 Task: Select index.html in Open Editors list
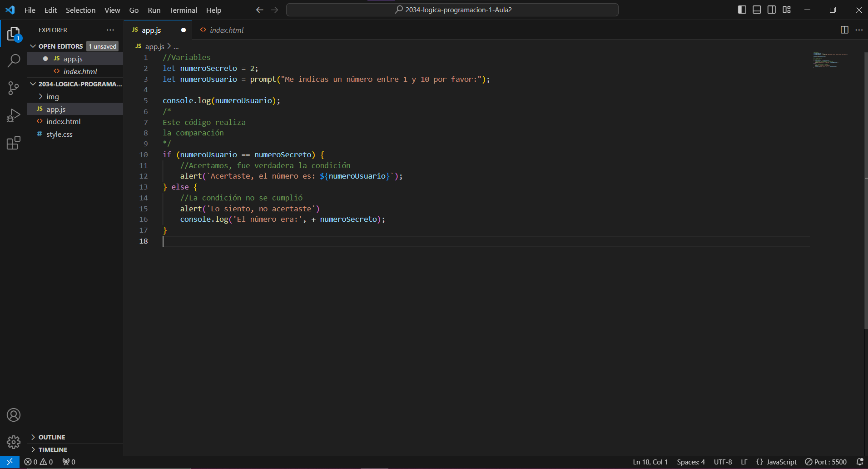(75, 71)
